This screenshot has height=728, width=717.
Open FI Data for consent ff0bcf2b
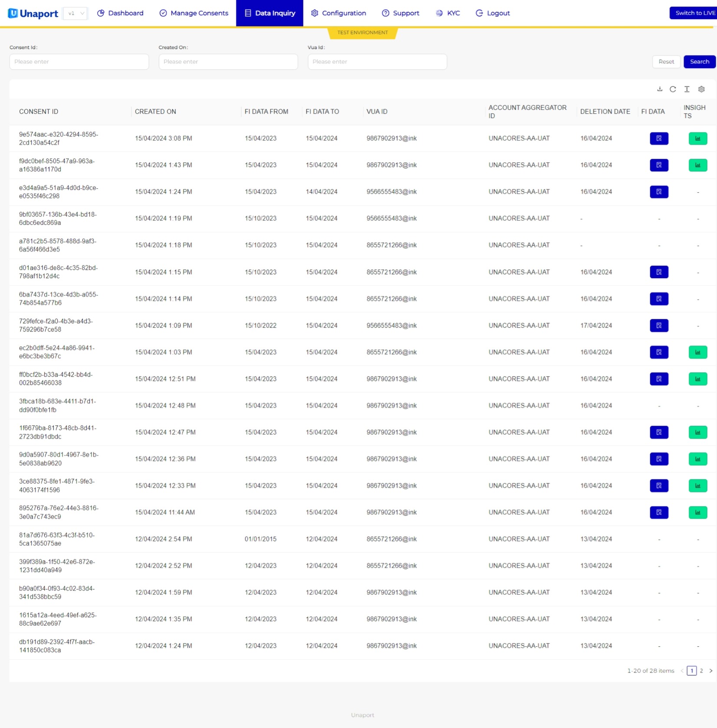point(658,379)
